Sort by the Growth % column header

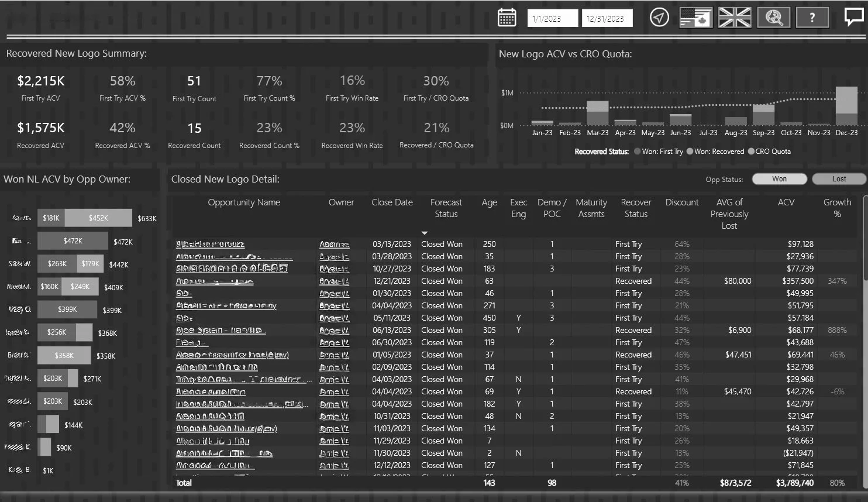click(837, 208)
